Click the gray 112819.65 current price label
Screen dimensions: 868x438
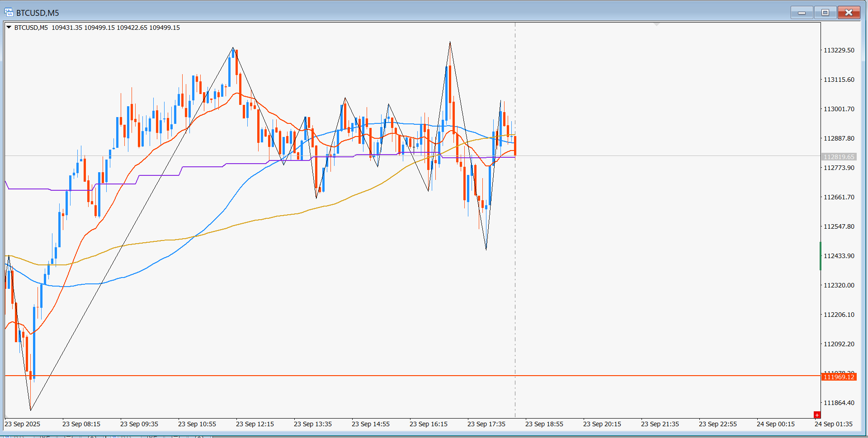coord(839,157)
